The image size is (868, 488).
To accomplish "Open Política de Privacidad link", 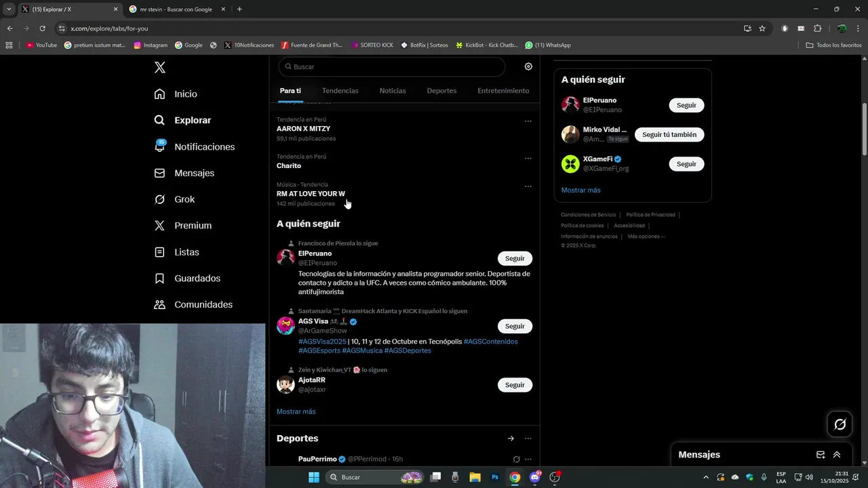I will [x=650, y=215].
